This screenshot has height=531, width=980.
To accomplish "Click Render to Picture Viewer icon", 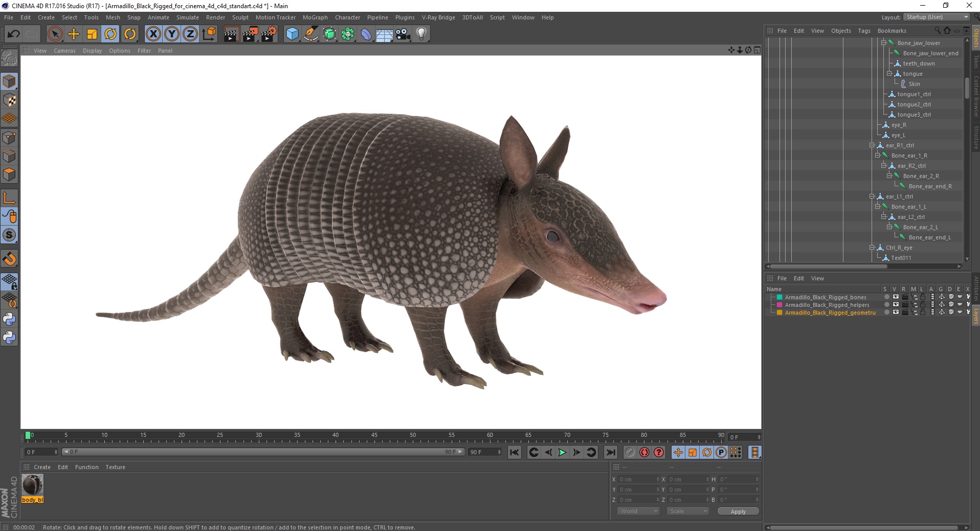I will pos(250,34).
